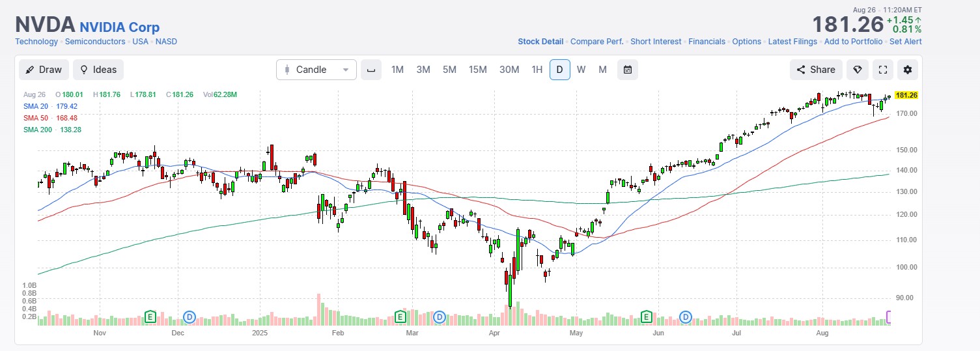Open the Financials section
Image resolution: width=980 pixels, height=351 pixels.
pyautogui.click(x=707, y=42)
